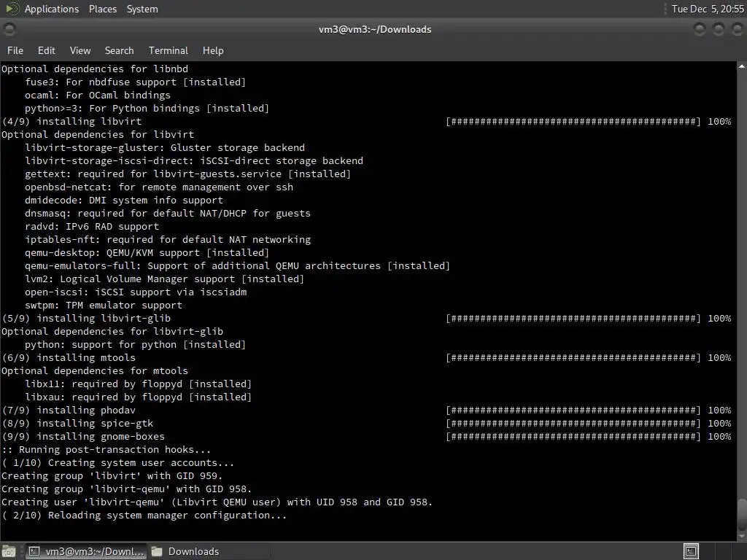This screenshot has height=560, width=747.
Task: Click the show desktop icon in bottom panel
Action: click(9, 551)
